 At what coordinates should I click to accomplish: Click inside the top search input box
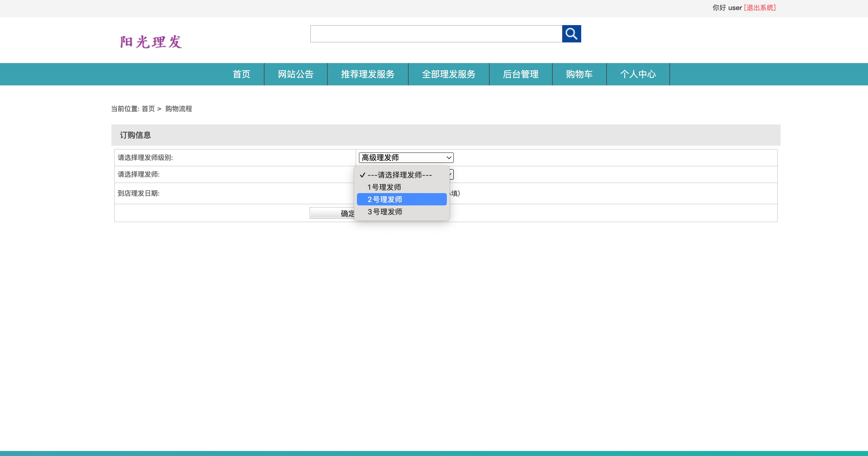[x=435, y=34]
